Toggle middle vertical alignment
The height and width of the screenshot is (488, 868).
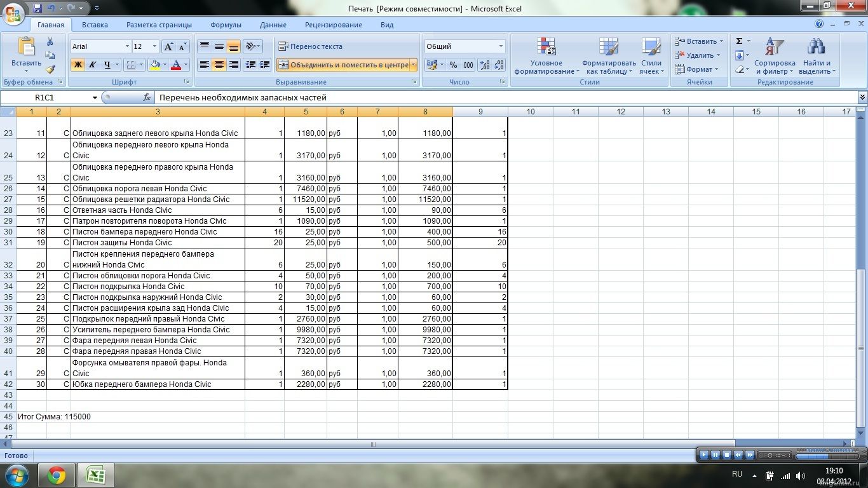click(x=219, y=46)
